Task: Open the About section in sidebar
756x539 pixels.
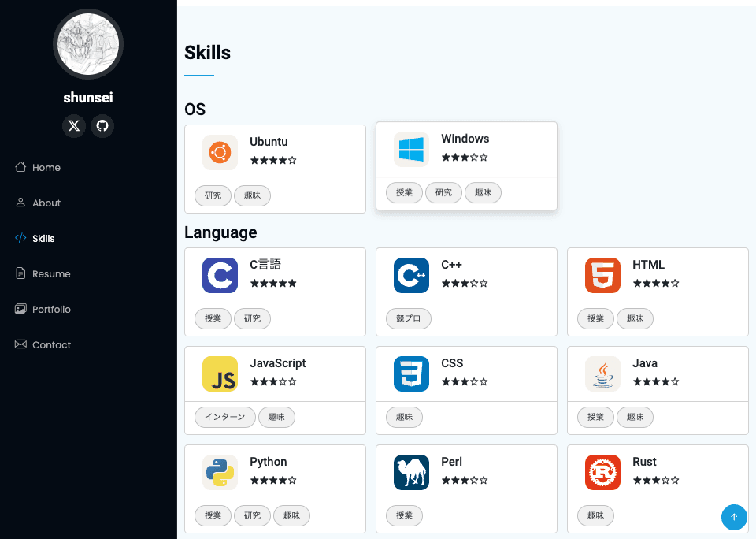Action: (x=46, y=203)
